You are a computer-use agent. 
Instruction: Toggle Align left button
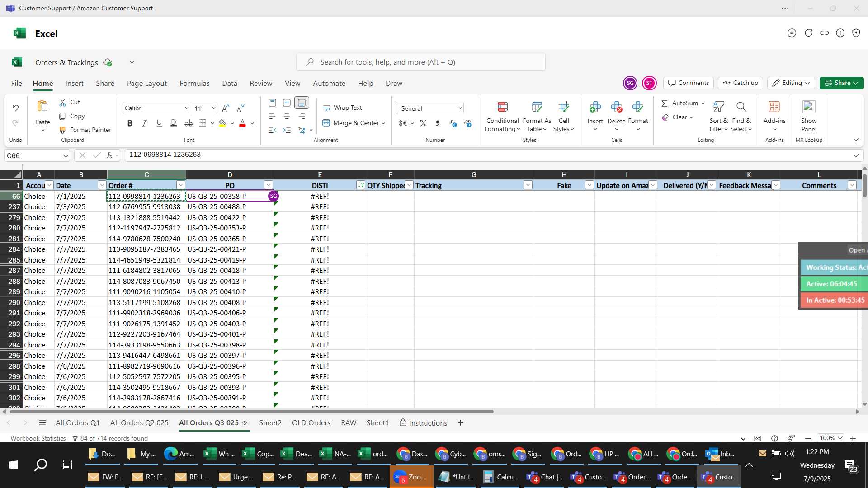coord(272,116)
